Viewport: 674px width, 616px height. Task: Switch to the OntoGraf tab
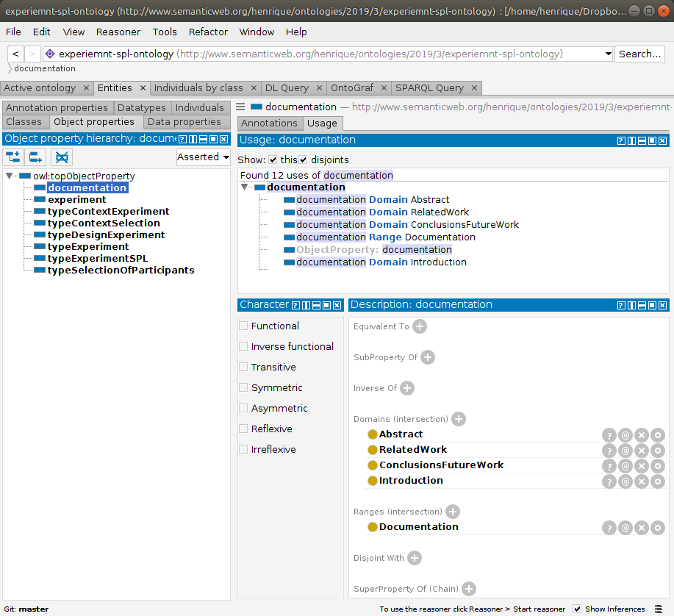[x=352, y=87]
